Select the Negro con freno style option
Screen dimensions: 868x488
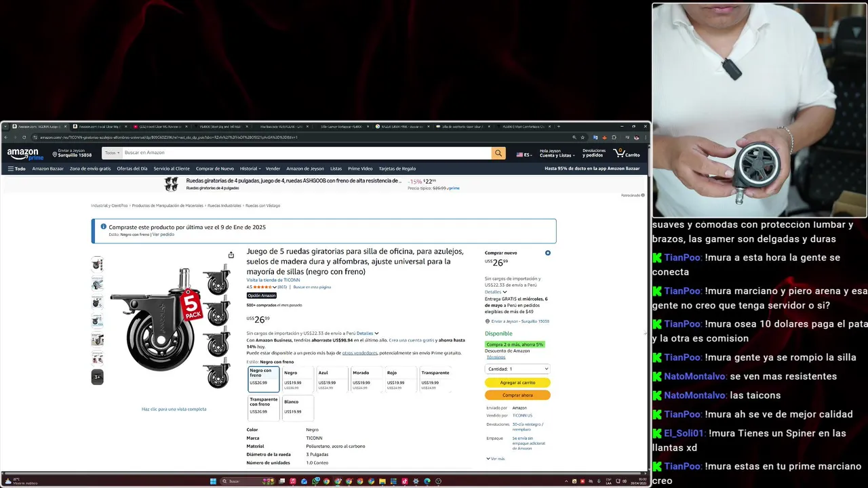[x=263, y=379]
